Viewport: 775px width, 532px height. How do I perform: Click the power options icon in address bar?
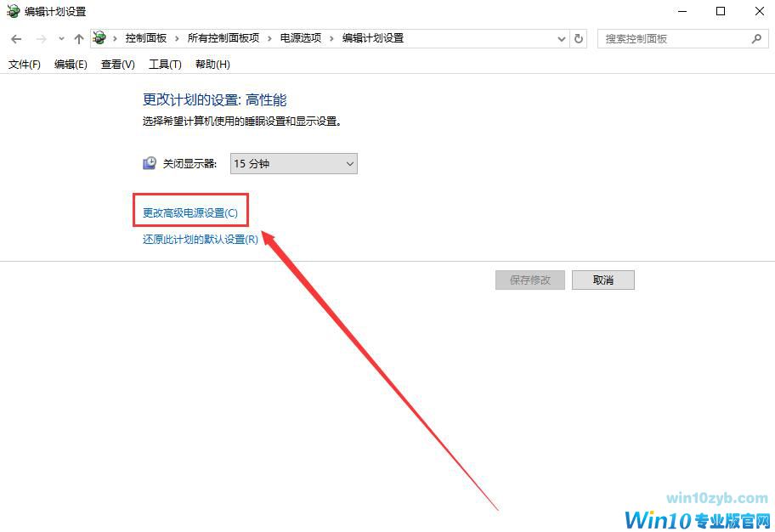(99, 37)
